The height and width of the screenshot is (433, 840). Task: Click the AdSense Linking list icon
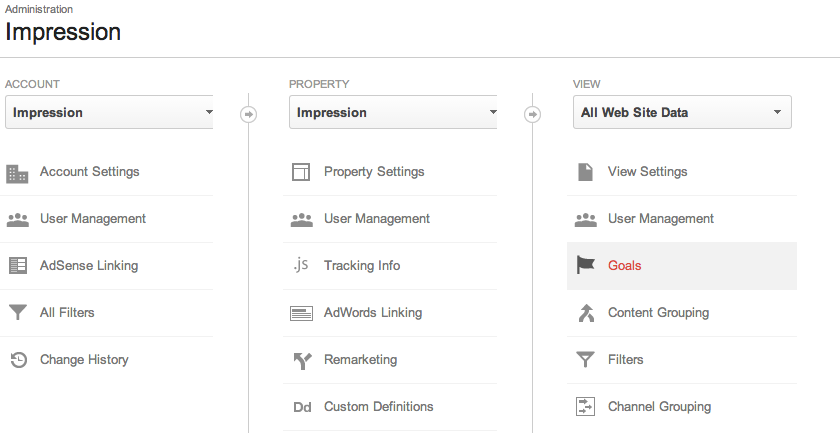(17, 266)
